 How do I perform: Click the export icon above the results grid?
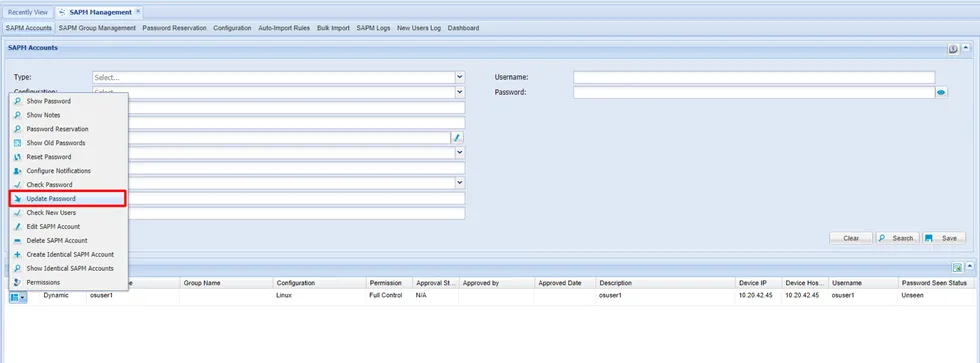coord(957,267)
